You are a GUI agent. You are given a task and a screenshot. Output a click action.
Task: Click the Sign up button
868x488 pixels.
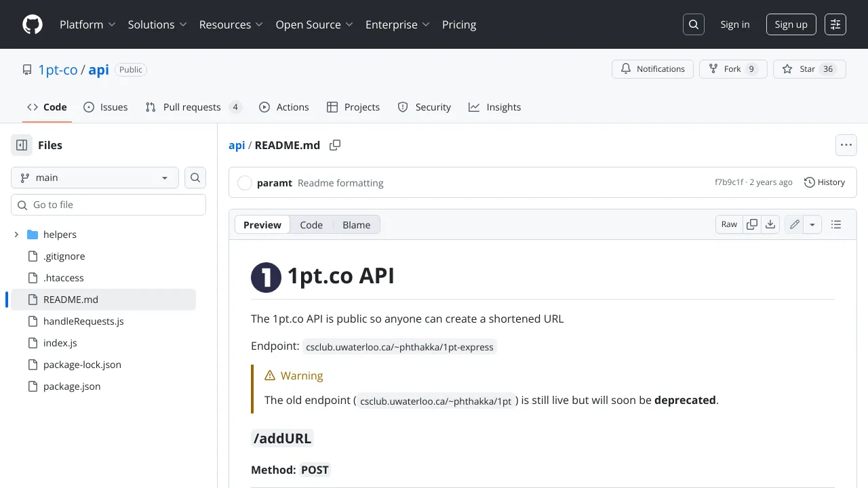(791, 24)
